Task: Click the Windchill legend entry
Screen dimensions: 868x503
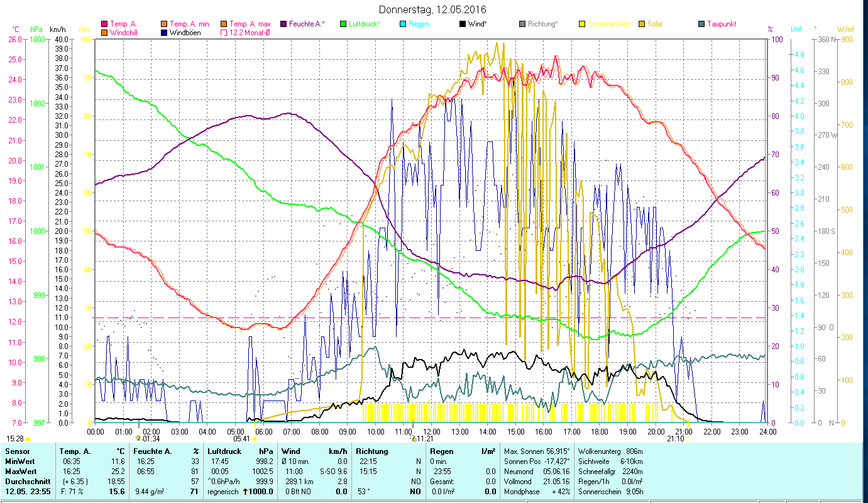Action: coord(126,33)
